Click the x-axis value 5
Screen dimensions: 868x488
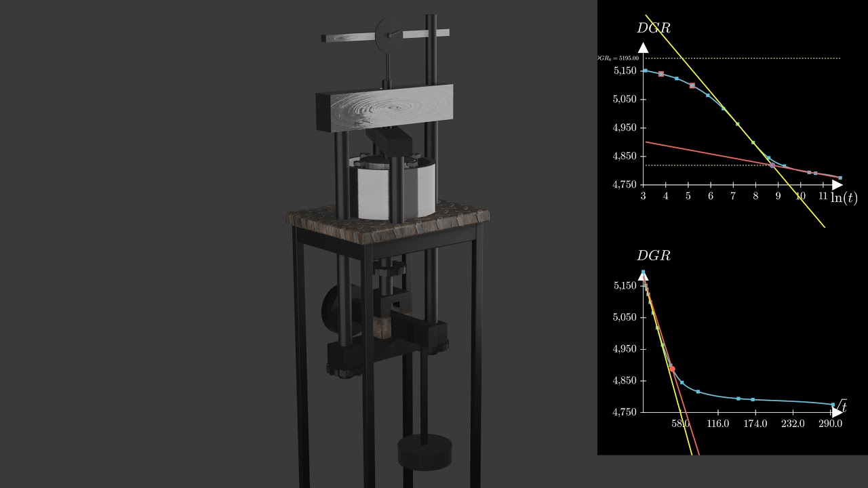(x=688, y=196)
